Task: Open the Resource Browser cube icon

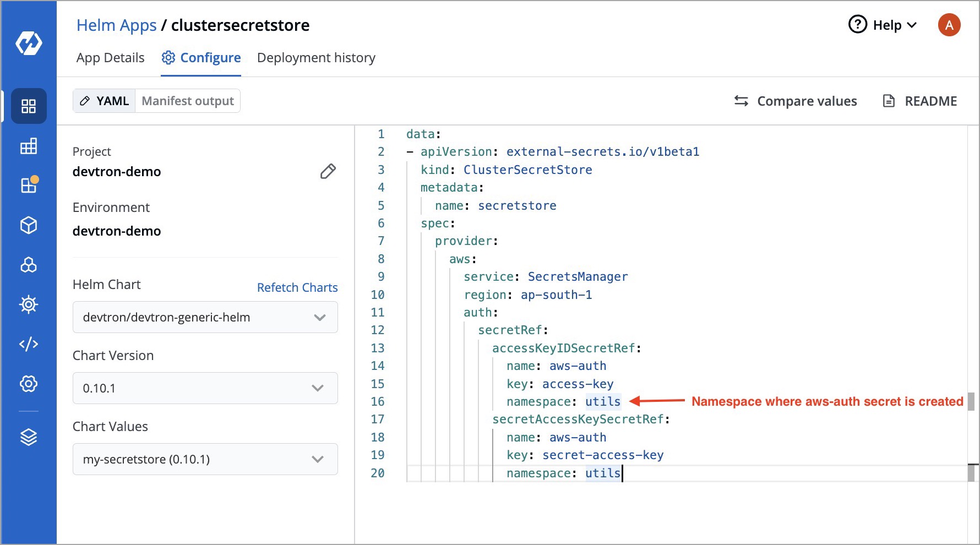Action: 28,225
